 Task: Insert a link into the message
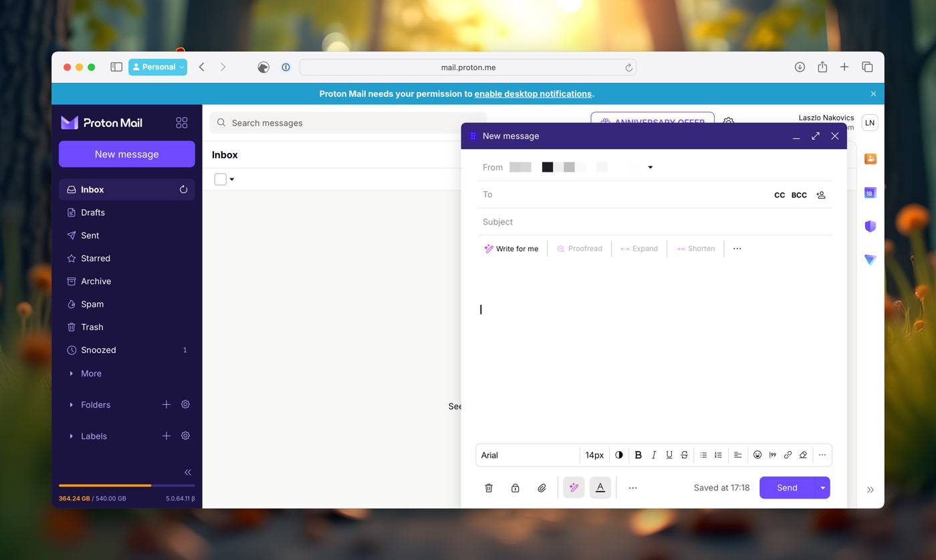(x=788, y=455)
